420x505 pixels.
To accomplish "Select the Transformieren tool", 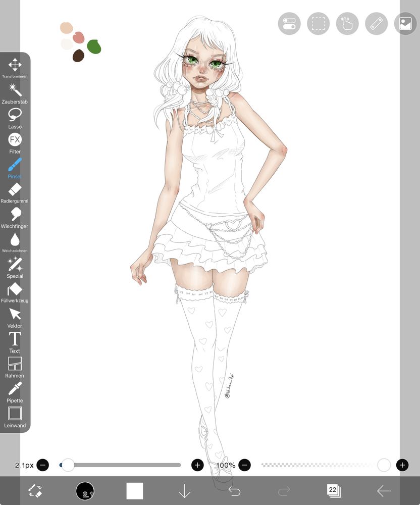I will [x=15, y=68].
